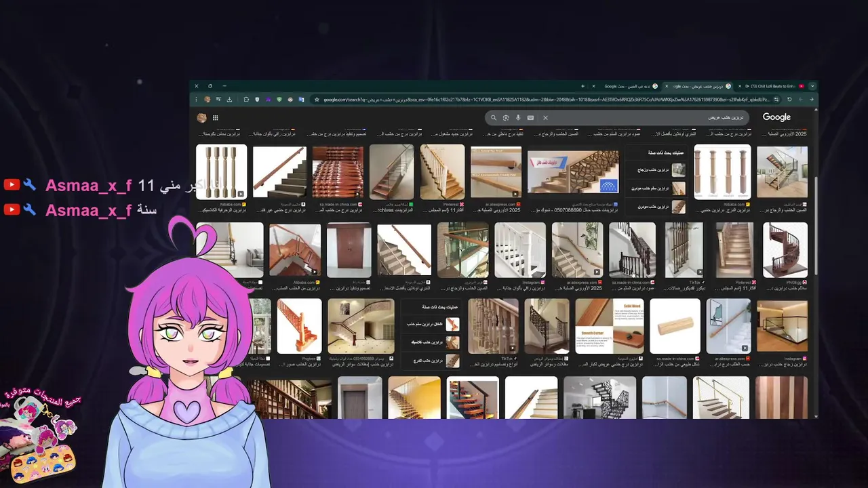Open the on-screen keyboard in search box
This screenshot has height=488, width=868.
(530, 118)
